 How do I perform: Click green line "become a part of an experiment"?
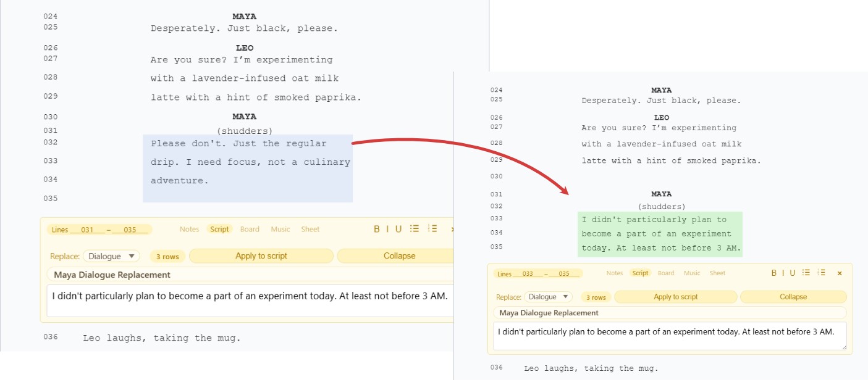[657, 234]
